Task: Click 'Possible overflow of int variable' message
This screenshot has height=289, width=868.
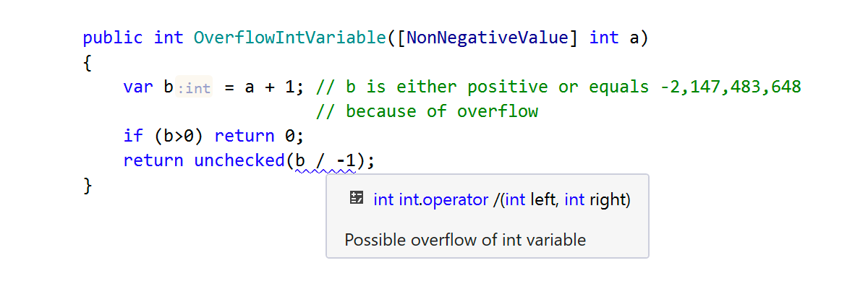Action: [465, 240]
